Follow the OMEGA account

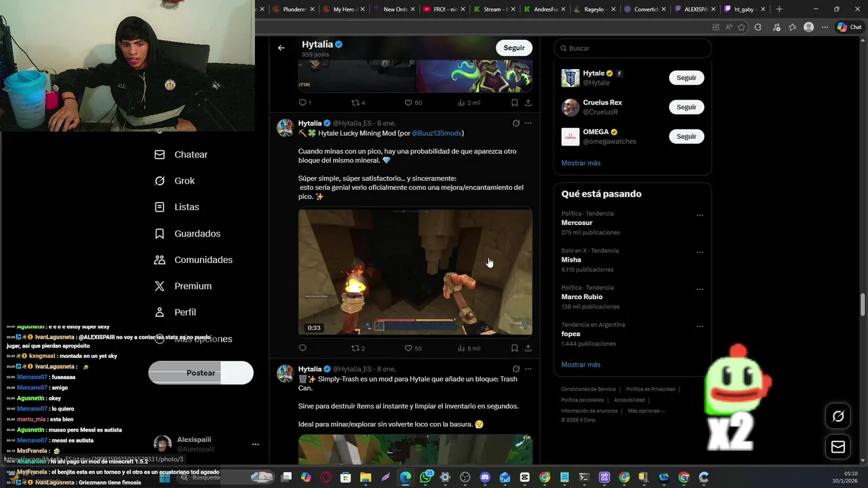[686, 136]
